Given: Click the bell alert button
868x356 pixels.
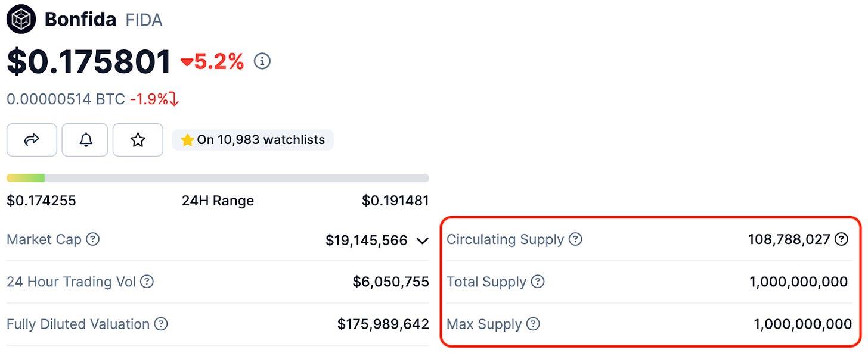Looking at the screenshot, I should coord(85,140).
